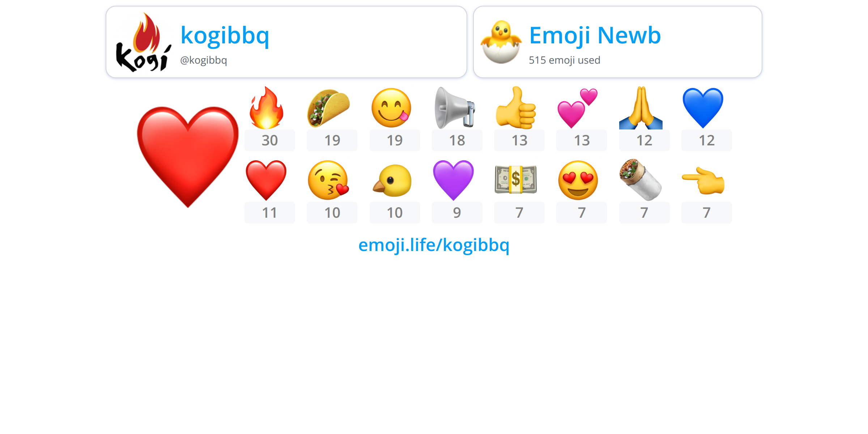Select the taco emoji

(x=328, y=108)
